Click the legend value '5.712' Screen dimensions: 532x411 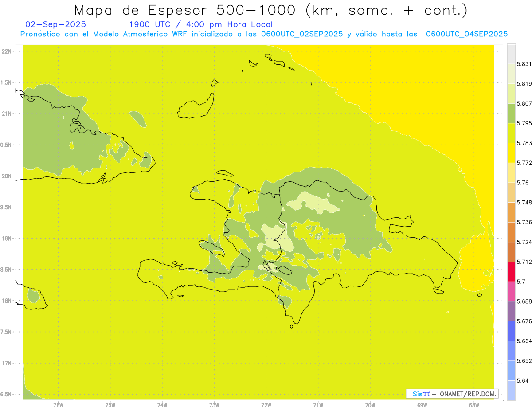click(x=524, y=262)
